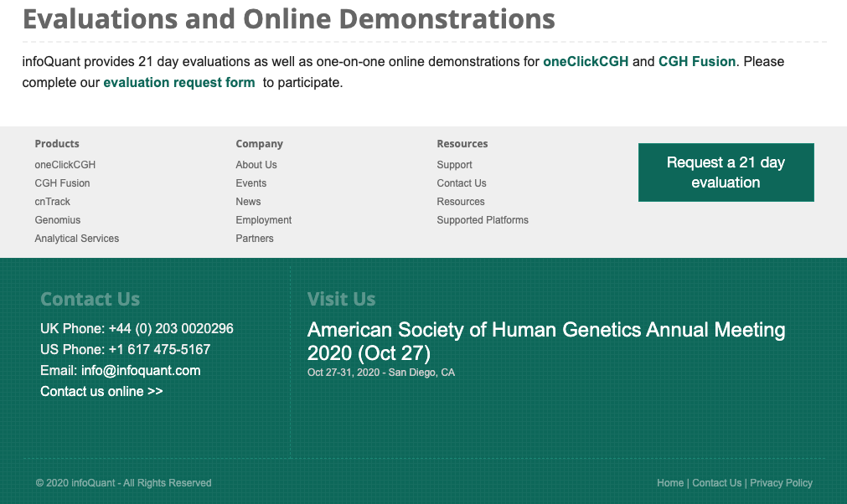
Task: View the Employment page link
Action: click(x=263, y=220)
